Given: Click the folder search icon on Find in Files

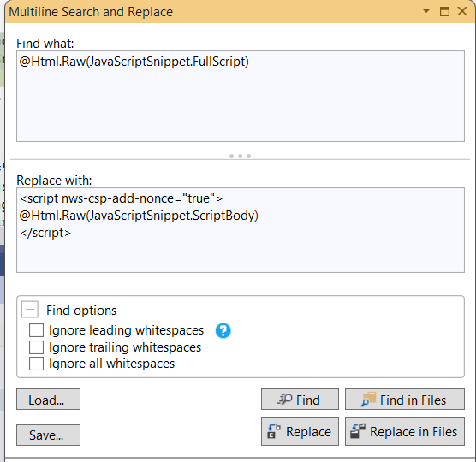Looking at the screenshot, I should coord(368,400).
